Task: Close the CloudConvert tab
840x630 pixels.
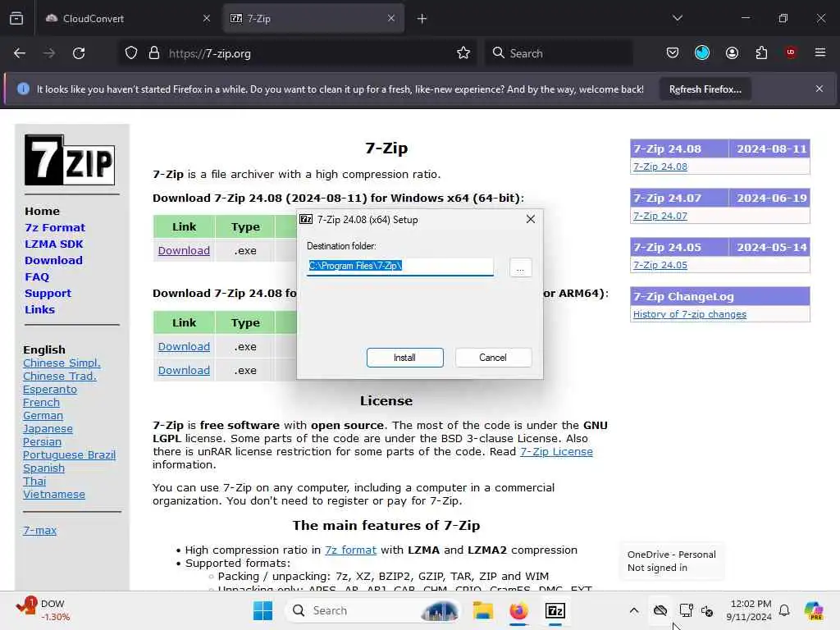Action: pos(207,18)
